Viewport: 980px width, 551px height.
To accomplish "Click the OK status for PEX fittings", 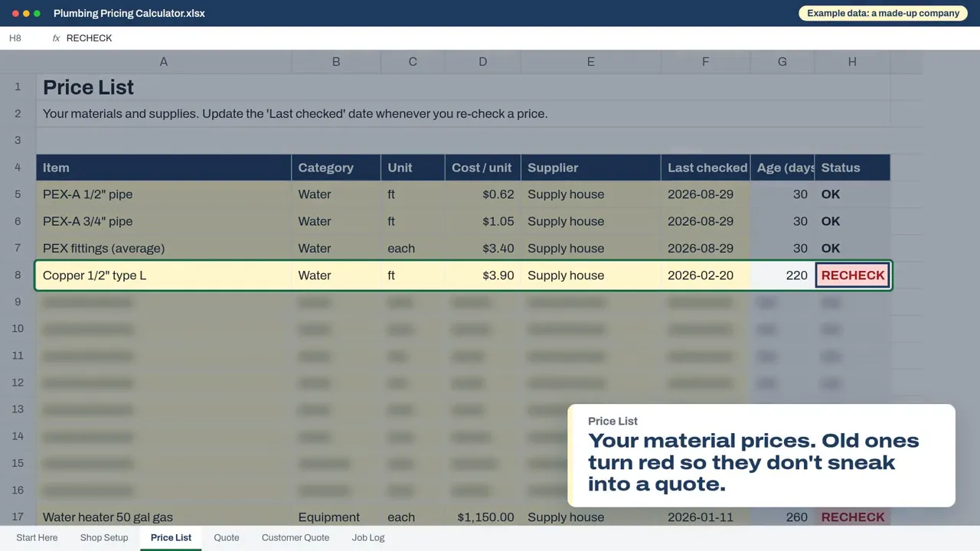I will (x=852, y=248).
